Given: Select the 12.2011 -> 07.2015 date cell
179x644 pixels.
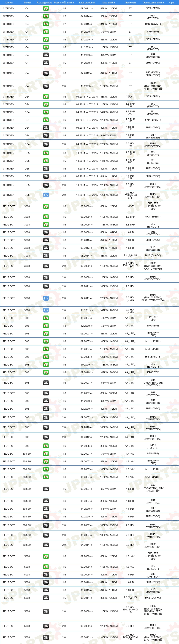Looking at the screenshot, I should [87, 195].
